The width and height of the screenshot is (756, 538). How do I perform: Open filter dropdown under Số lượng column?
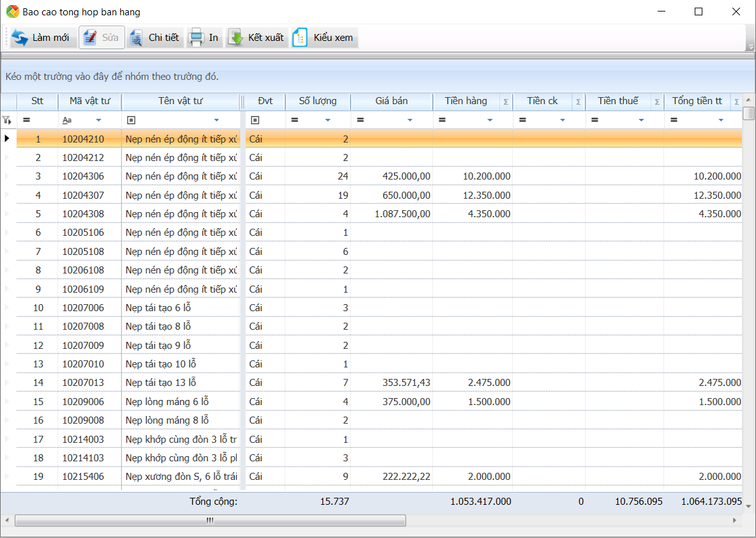(x=328, y=120)
